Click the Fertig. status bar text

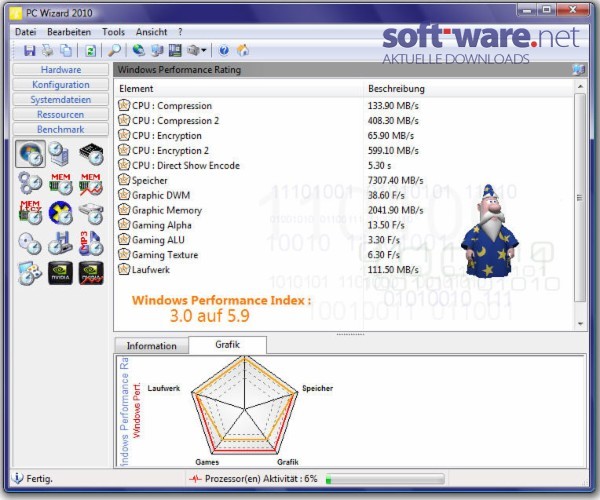pos(39,479)
